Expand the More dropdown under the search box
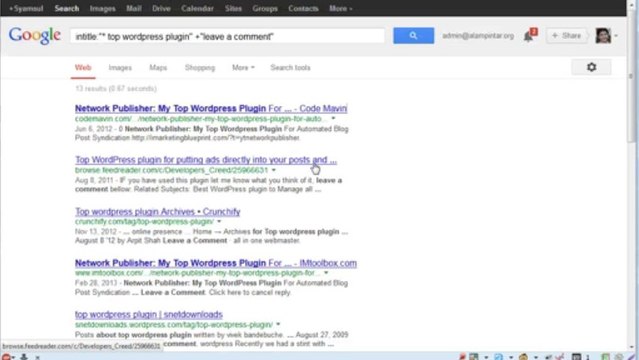 [243, 68]
